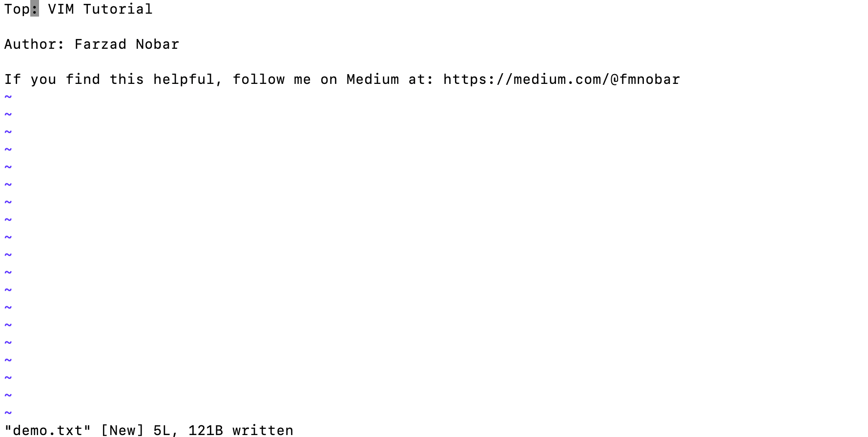The height and width of the screenshot is (437, 868).
Task: Click the word helpful in line five
Action: 184,79
